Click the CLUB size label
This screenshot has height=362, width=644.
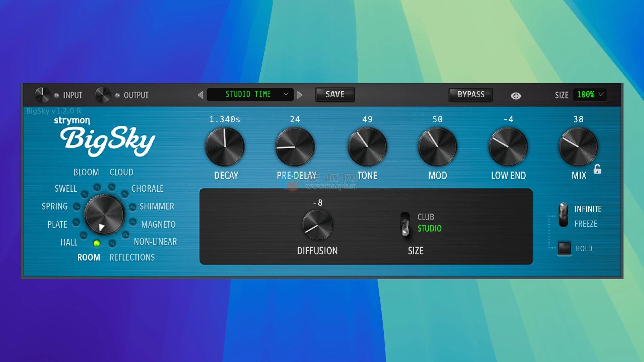click(426, 217)
